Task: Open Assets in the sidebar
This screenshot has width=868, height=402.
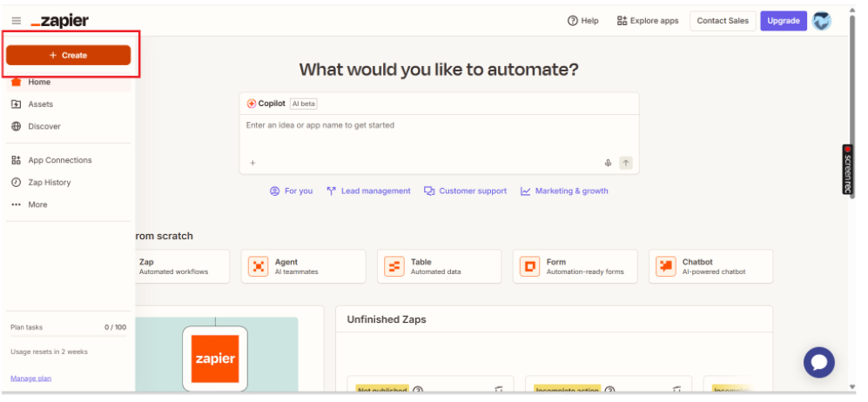Action: [x=40, y=104]
